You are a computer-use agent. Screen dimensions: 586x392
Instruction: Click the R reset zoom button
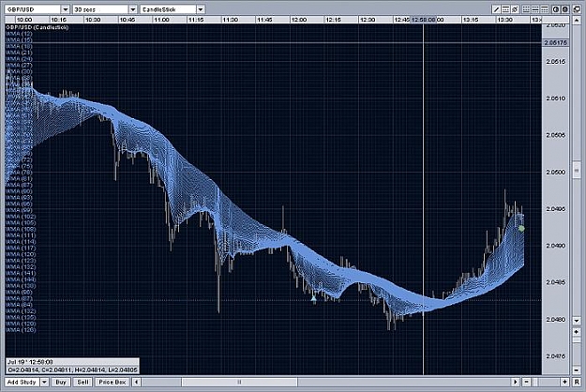(577, 382)
